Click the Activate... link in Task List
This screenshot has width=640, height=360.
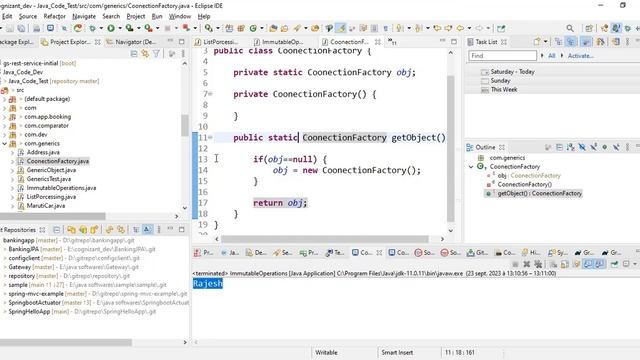pos(580,56)
